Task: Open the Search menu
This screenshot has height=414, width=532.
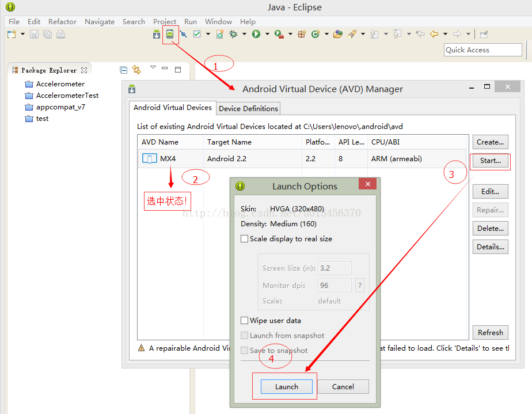Action: 134,22
